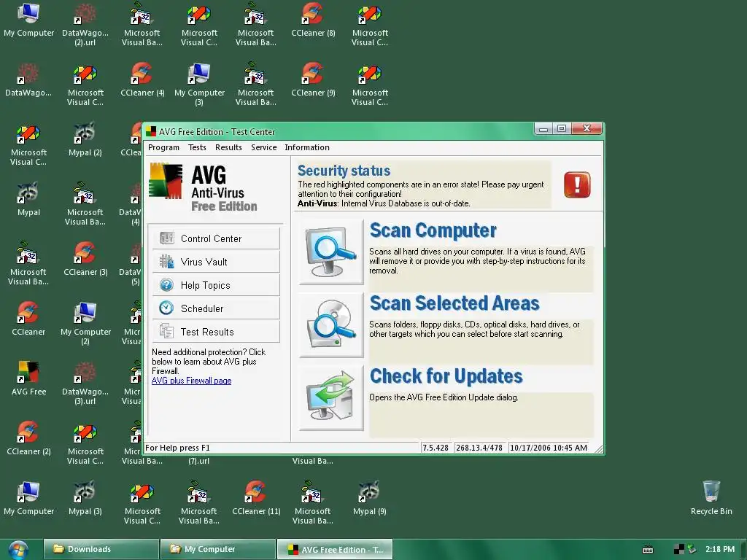Select the AVG Free desktop shortcut

click(x=28, y=380)
